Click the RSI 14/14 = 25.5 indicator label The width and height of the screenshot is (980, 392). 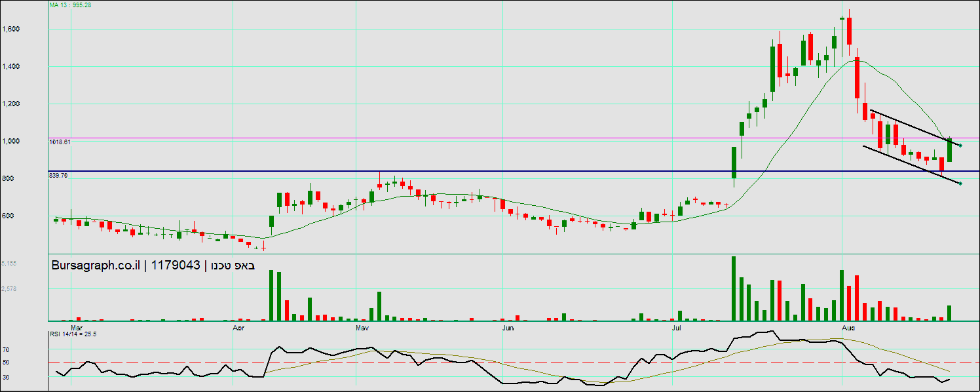(73, 334)
